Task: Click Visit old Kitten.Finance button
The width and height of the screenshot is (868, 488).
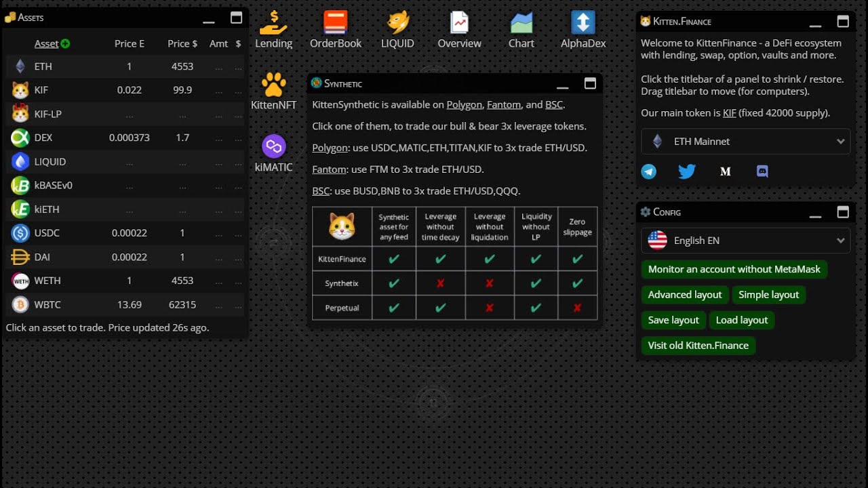Action: point(698,346)
